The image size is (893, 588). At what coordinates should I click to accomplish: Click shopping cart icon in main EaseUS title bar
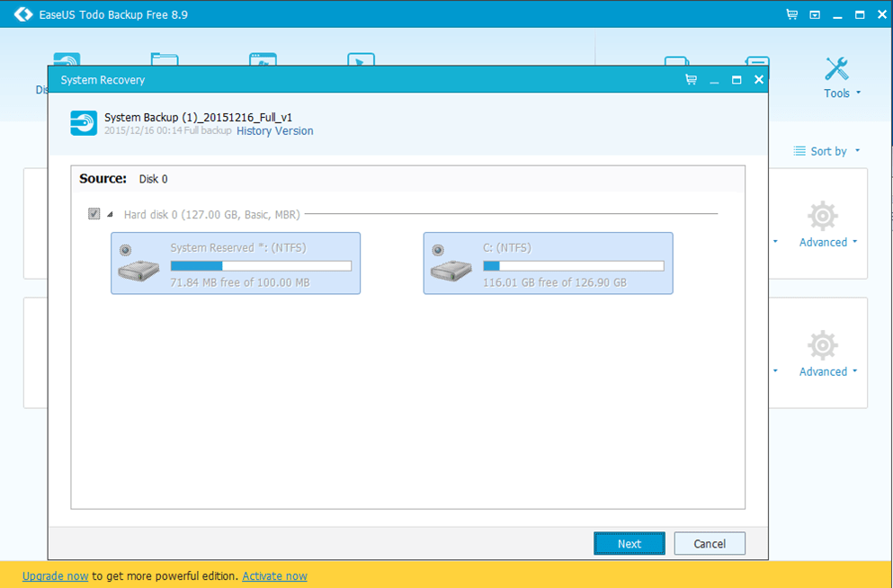791,14
